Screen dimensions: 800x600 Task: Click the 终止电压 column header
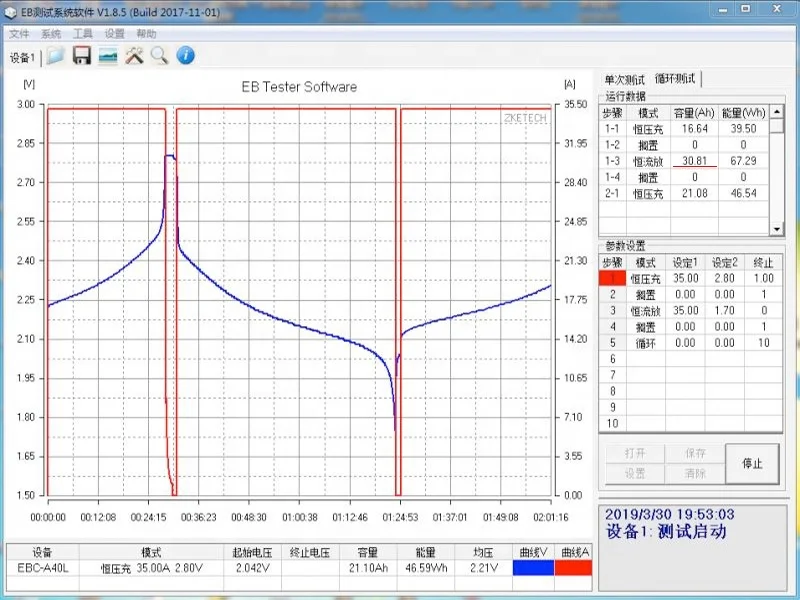click(310, 552)
